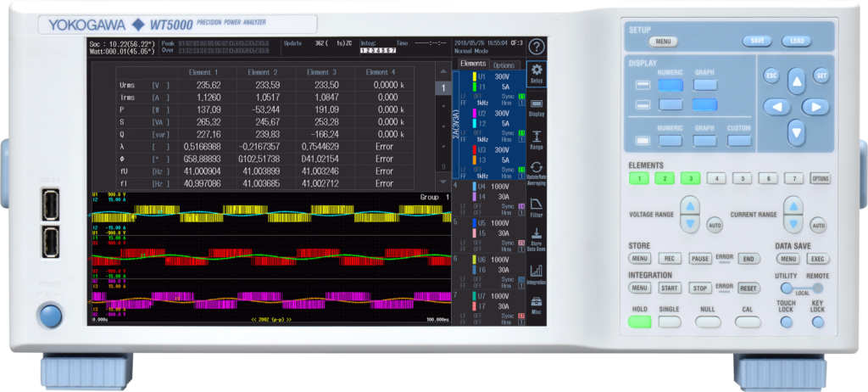
Task: Click the power button on front panel
Action: (x=50, y=316)
